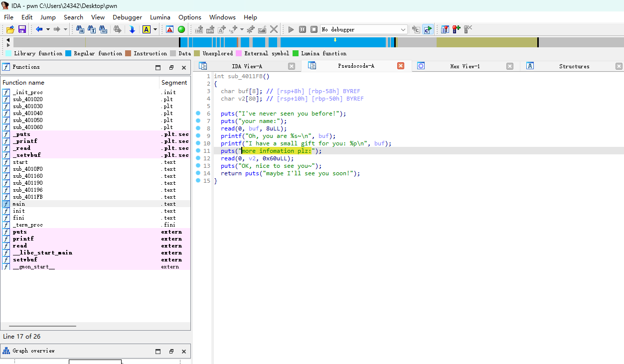Screen dimensions: 624x364
Task: Expand the yellow A text-style dropdown arrow
Action: point(156,29)
